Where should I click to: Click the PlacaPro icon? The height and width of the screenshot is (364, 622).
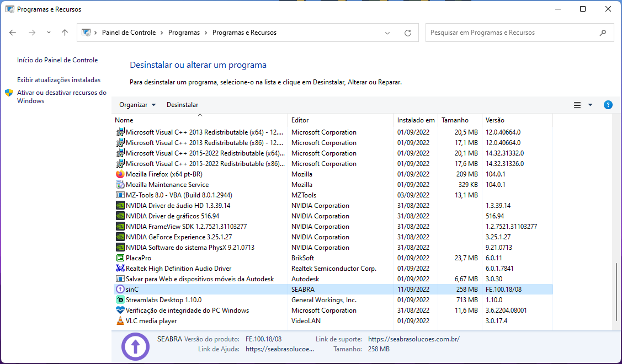pyautogui.click(x=120, y=258)
